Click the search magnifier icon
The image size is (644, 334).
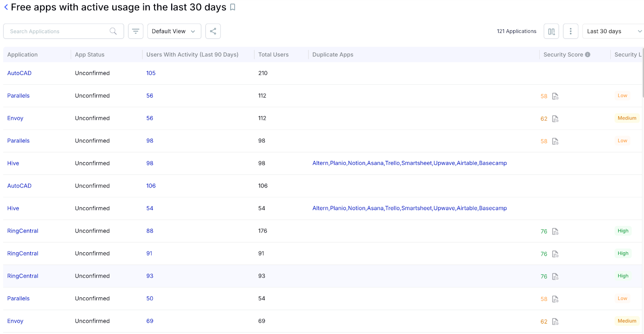[113, 31]
